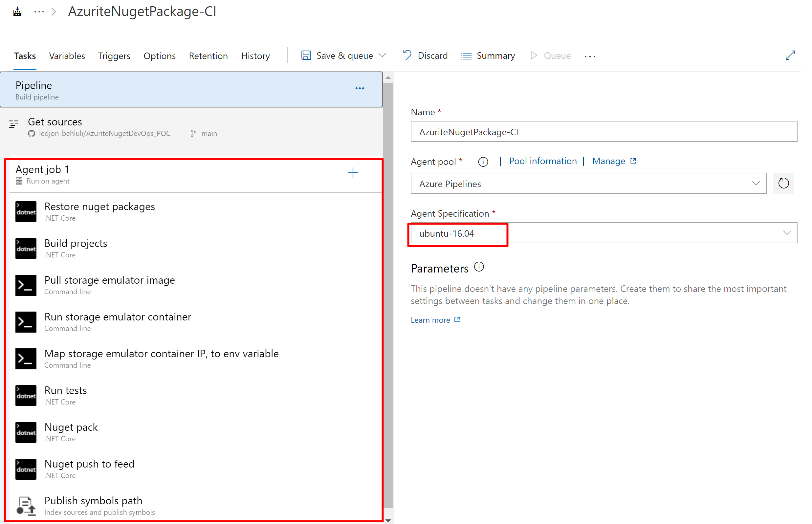Click the Azure DevOps pipelines home icon
The width and height of the screenshot is (812, 524).
tap(17, 12)
